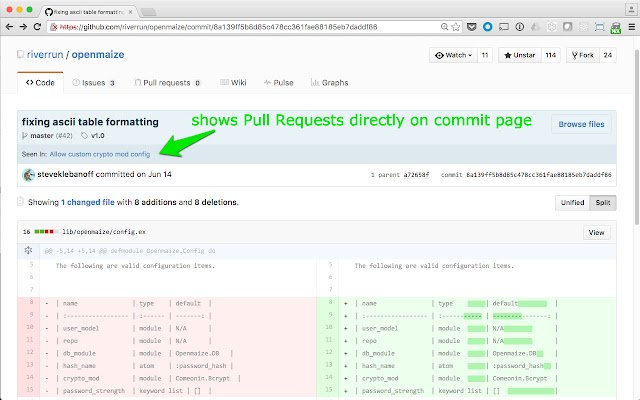This screenshot has height=400, width=640.
Task: Open steveklebanoff's profile link
Action: [x=65, y=174]
